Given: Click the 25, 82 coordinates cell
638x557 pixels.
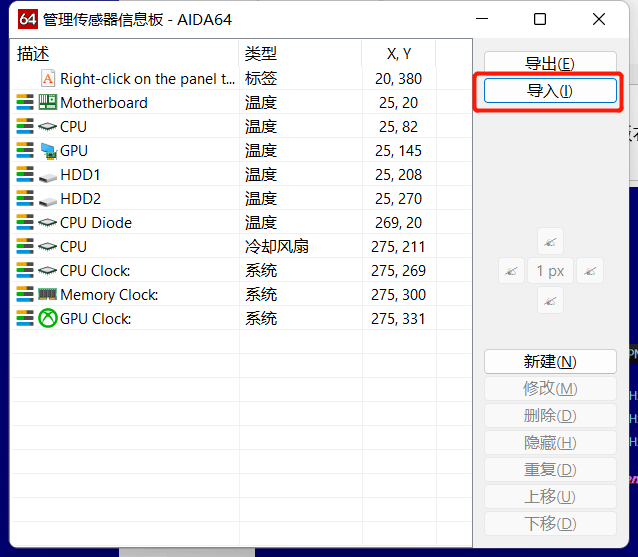Looking at the screenshot, I should tap(398, 127).
